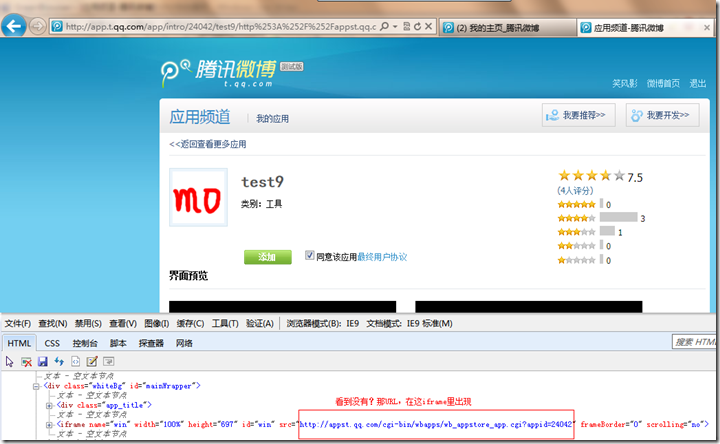Click the test9 app MD thumbnail
Image resolution: width=720 pixels, height=444 pixels.
click(198, 197)
